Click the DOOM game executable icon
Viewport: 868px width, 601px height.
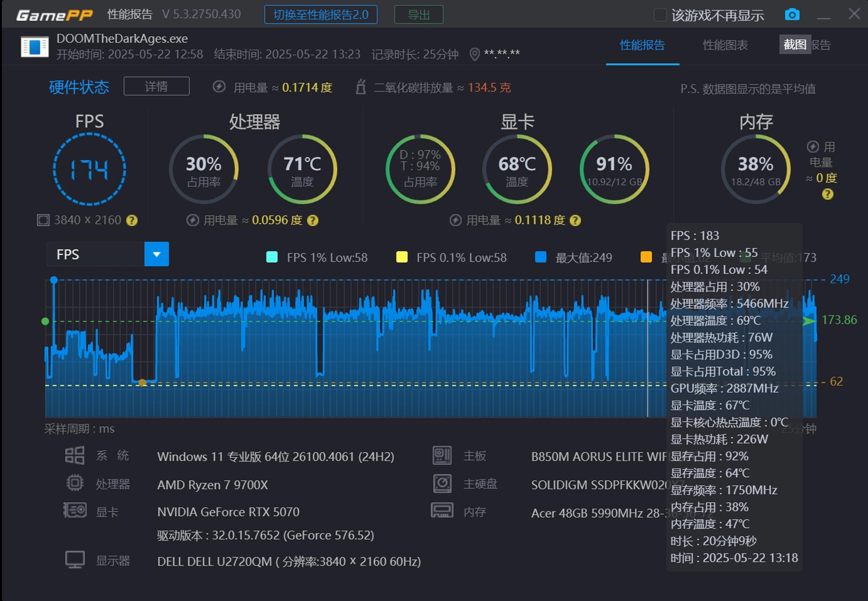(35, 46)
